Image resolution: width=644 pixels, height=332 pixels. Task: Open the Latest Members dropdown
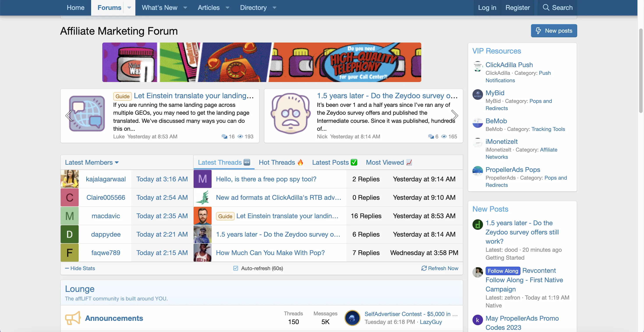(x=92, y=162)
